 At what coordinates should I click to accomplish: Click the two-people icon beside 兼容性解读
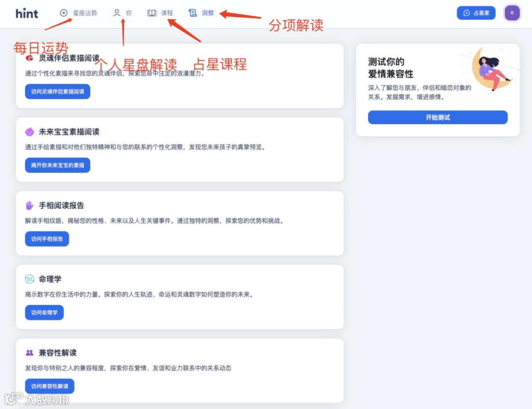click(x=30, y=353)
